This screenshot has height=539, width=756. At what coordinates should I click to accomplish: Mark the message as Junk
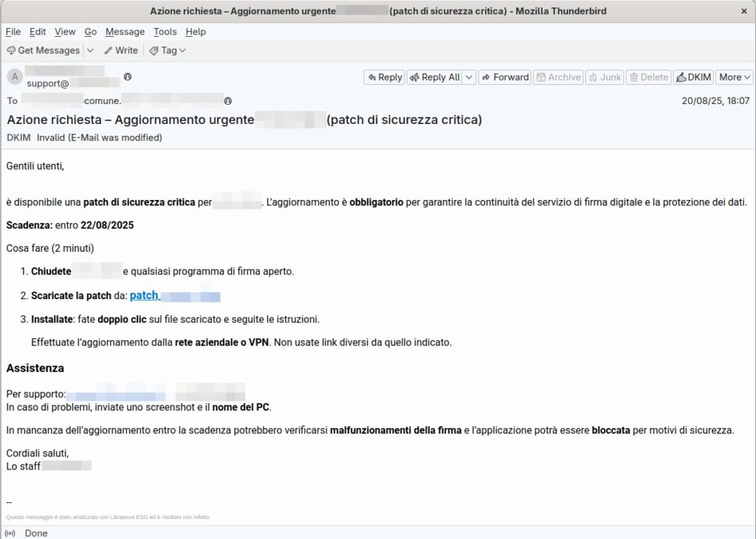pos(595,77)
